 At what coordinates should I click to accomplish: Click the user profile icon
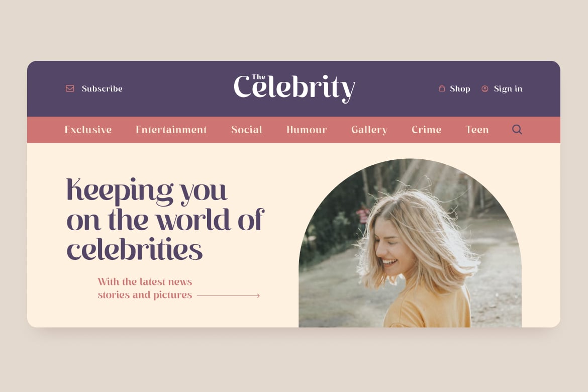485,89
